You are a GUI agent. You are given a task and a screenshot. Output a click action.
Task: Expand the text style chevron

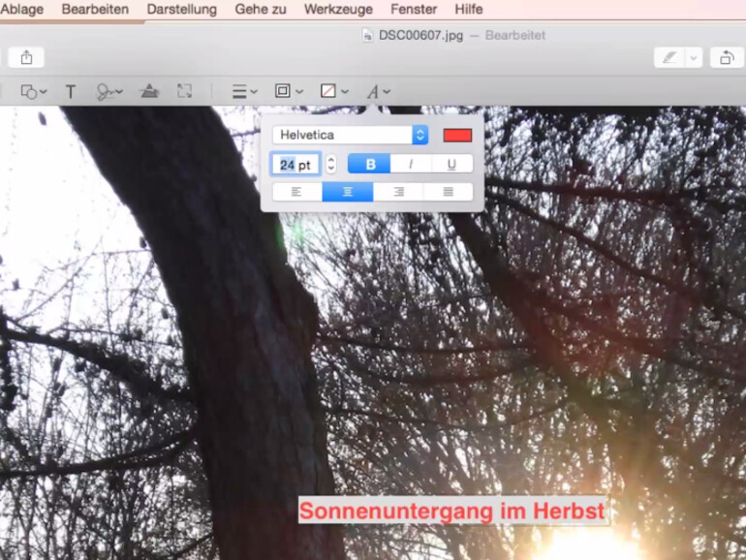point(387,91)
